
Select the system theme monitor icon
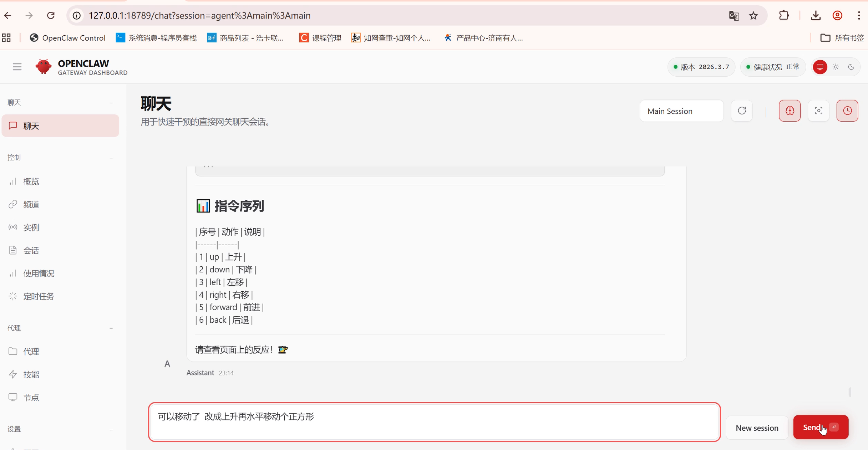tap(820, 67)
